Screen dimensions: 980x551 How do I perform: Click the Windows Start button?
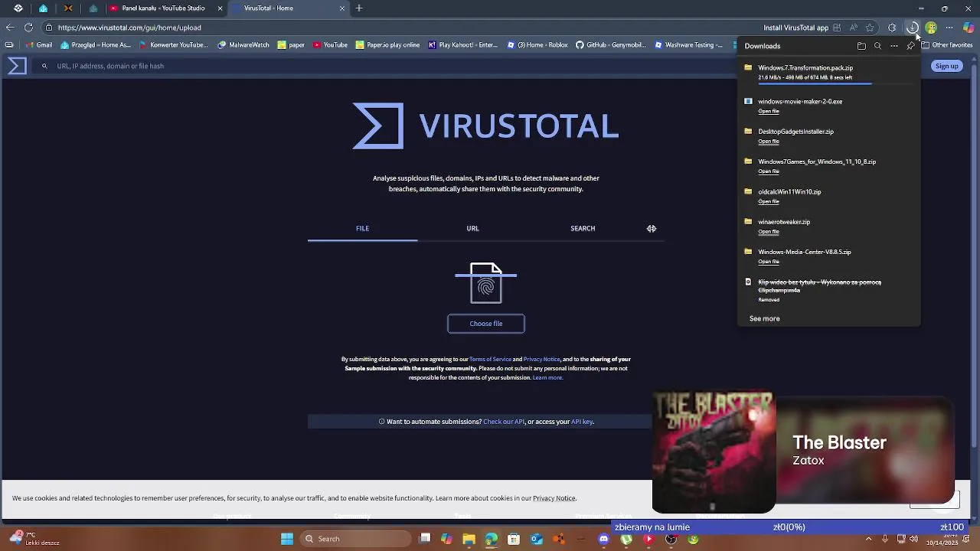pos(287,539)
